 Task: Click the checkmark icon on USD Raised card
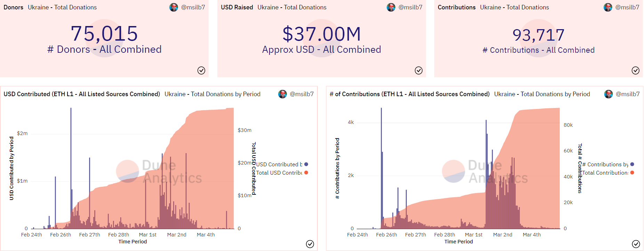(419, 70)
